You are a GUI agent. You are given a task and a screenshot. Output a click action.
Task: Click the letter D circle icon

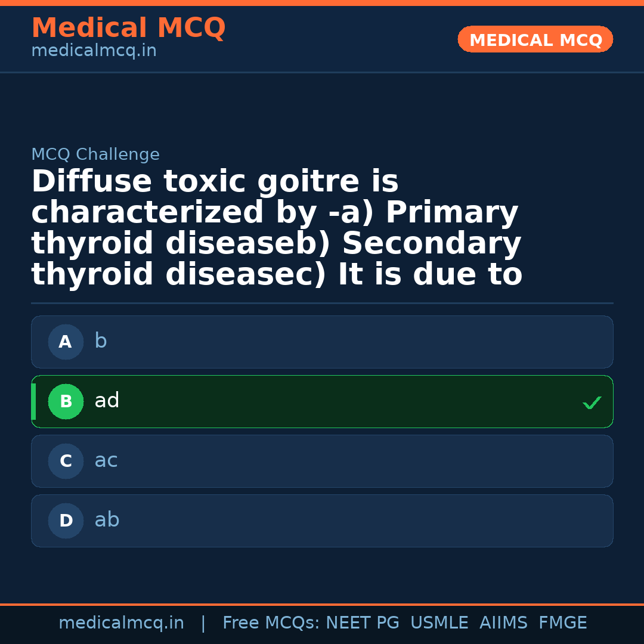(x=66, y=521)
